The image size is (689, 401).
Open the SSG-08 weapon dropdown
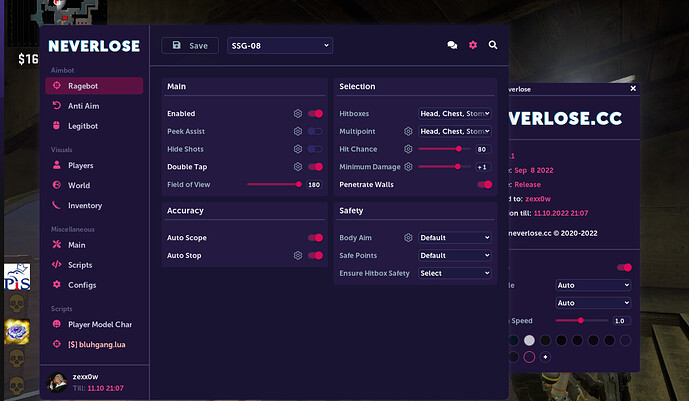[x=280, y=46]
